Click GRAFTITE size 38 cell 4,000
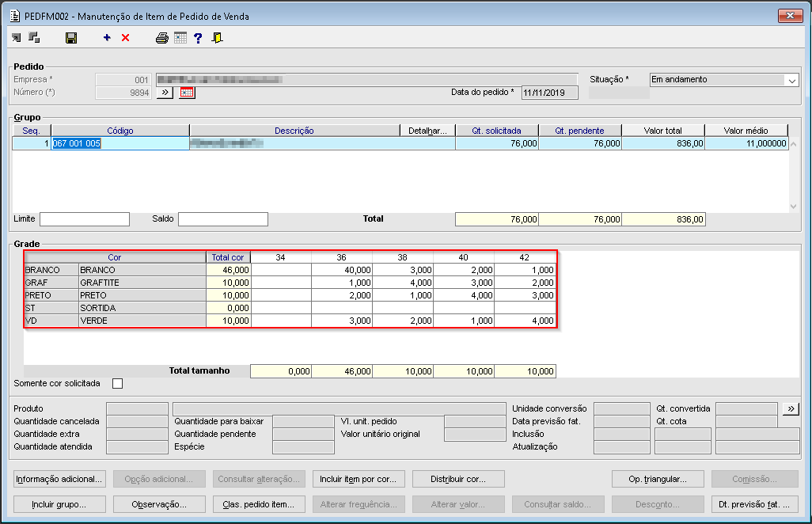 (403, 283)
